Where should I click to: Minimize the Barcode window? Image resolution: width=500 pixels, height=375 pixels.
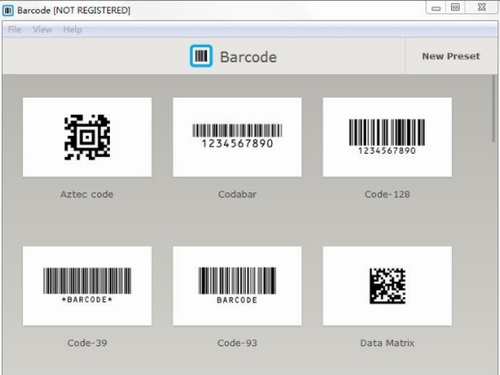click(x=436, y=8)
